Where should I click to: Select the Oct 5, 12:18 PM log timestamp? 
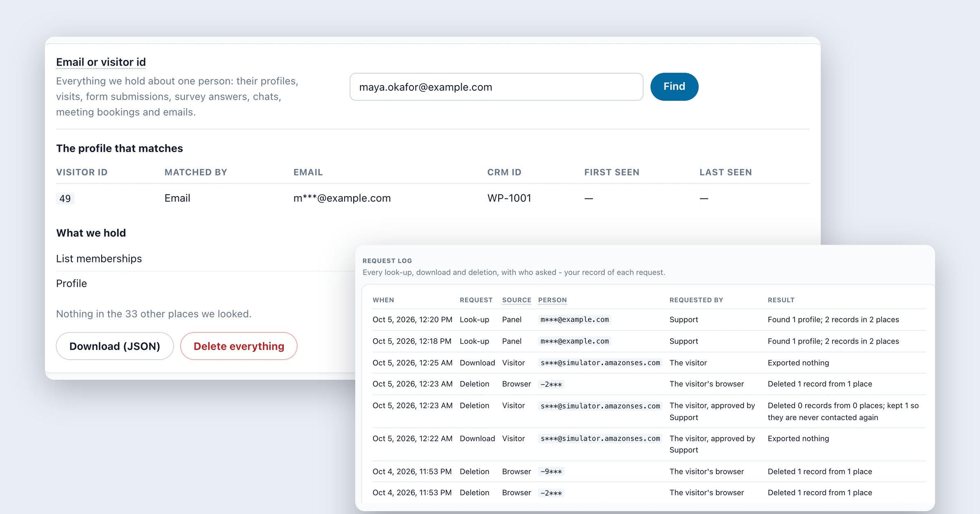[412, 341]
